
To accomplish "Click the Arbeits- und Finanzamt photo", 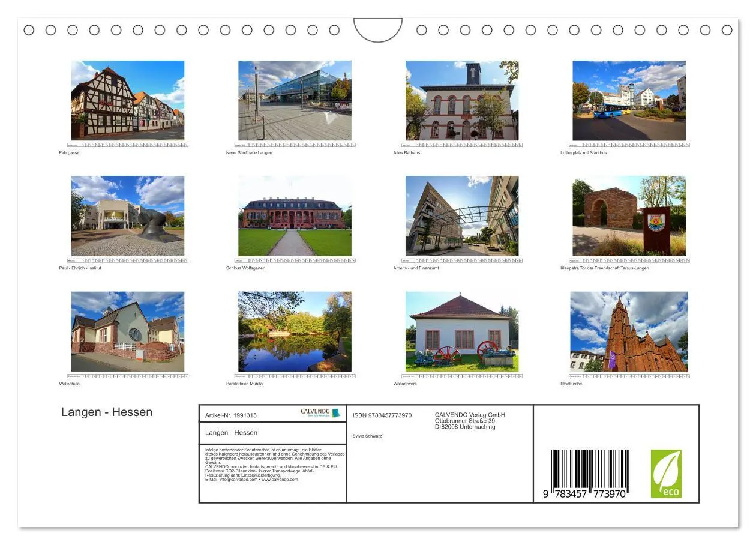I will [x=462, y=216].
